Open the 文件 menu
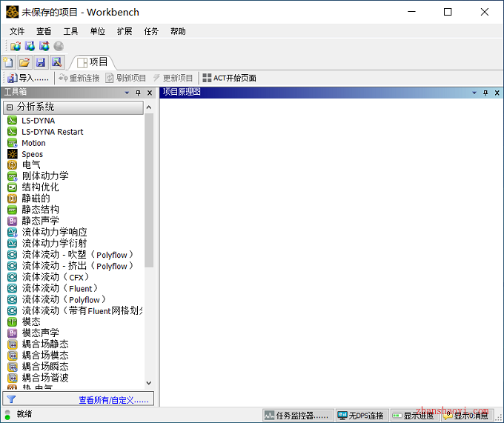The image size is (504, 423). [17, 31]
